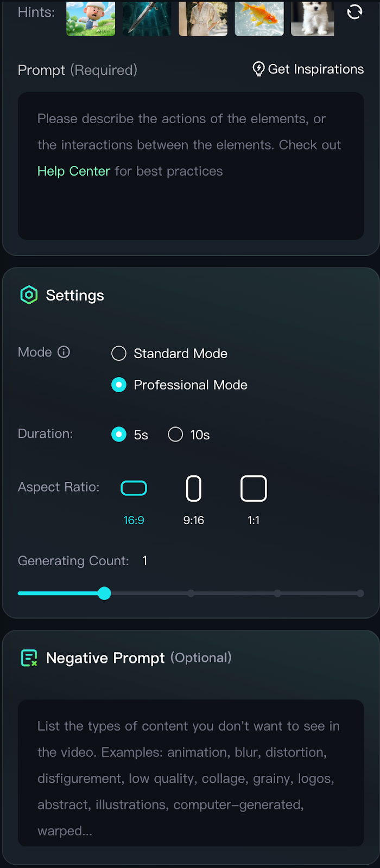Refresh the hints with the rotate icon
Screen dimensions: 380x868
pyautogui.click(x=354, y=12)
